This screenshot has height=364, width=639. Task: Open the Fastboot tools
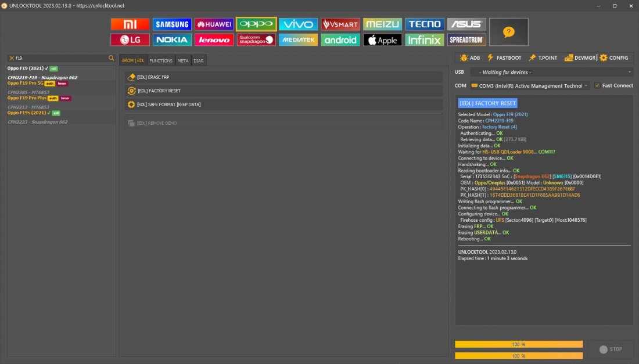click(504, 58)
